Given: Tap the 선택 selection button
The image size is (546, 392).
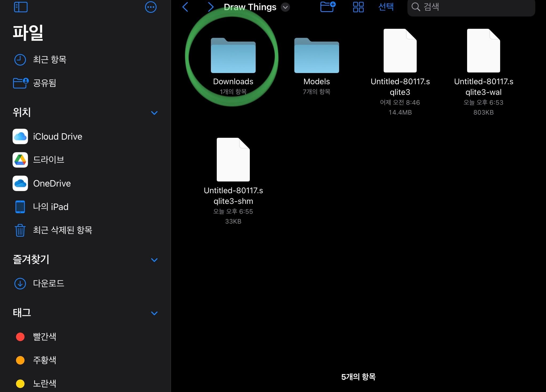Looking at the screenshot, I should (x=386, y=7).
